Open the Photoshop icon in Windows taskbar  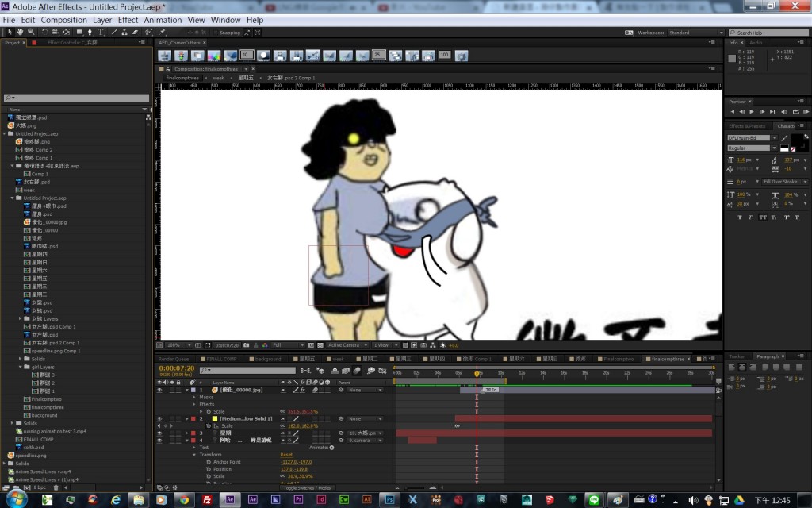click(389, 499)
